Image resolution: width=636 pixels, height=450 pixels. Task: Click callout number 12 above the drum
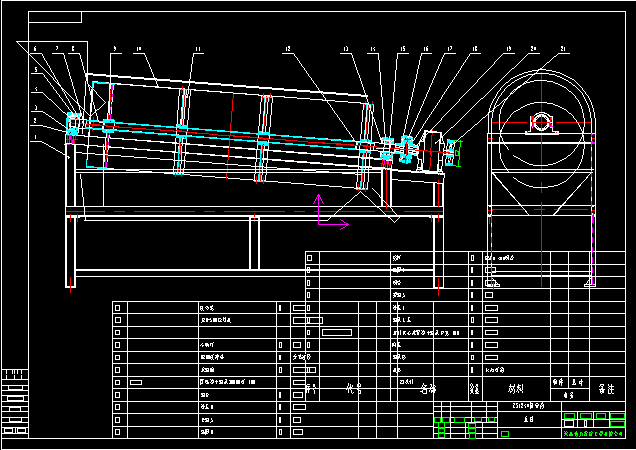click(287, 49)
